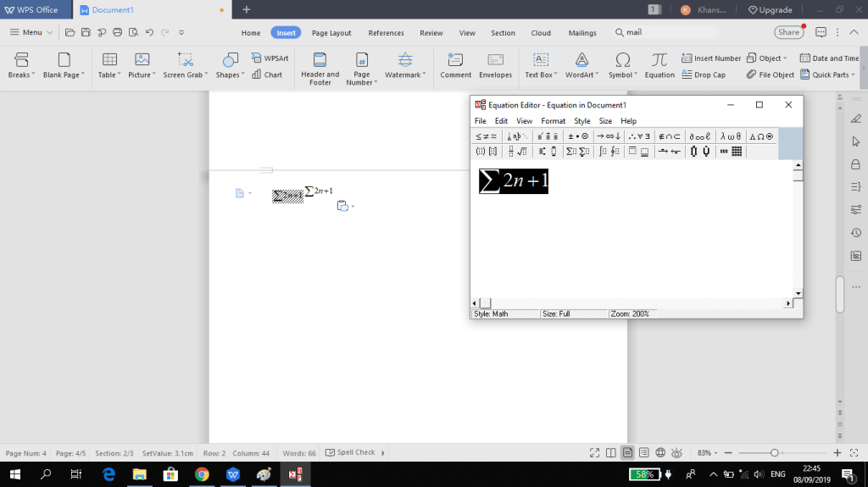Select the Greek lowercase letters palette

[x=731, y=136]
